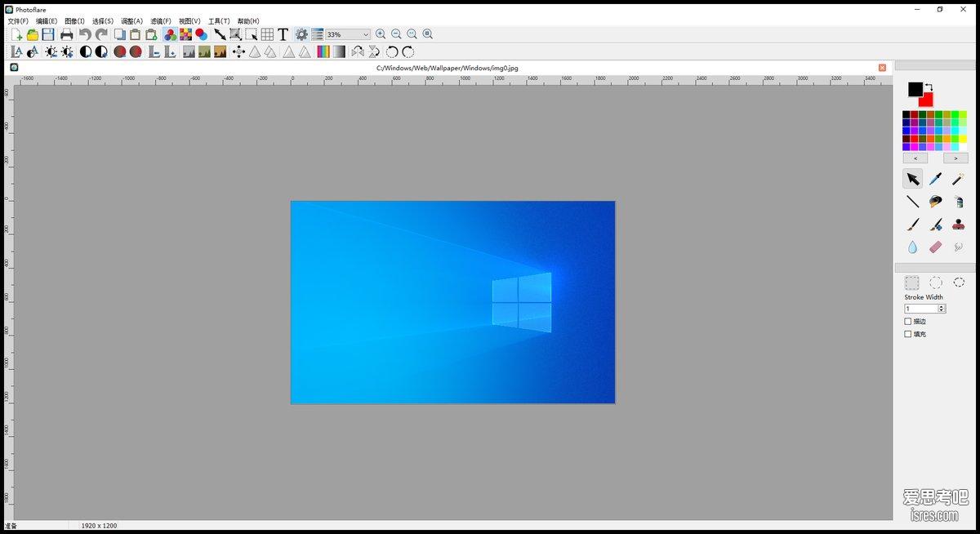Create a new image with the New icon
980x534 pixels.
pyautogui.click(x=16, y=34)
